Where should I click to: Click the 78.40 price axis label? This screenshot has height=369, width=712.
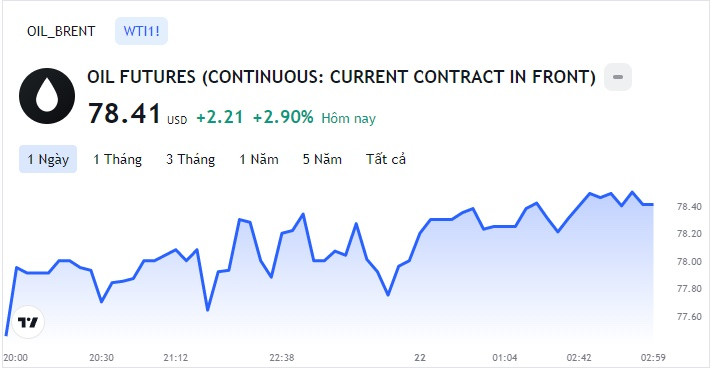[x=688, y=207]
